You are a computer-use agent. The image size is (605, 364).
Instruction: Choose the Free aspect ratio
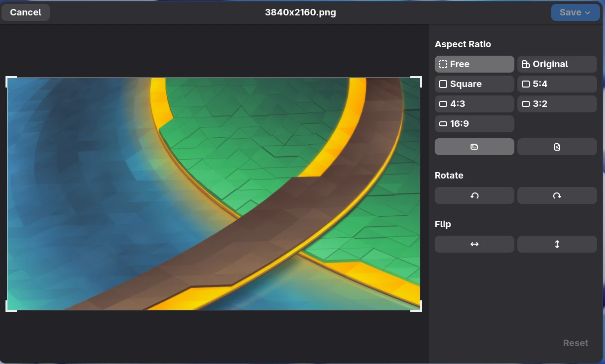475,64
